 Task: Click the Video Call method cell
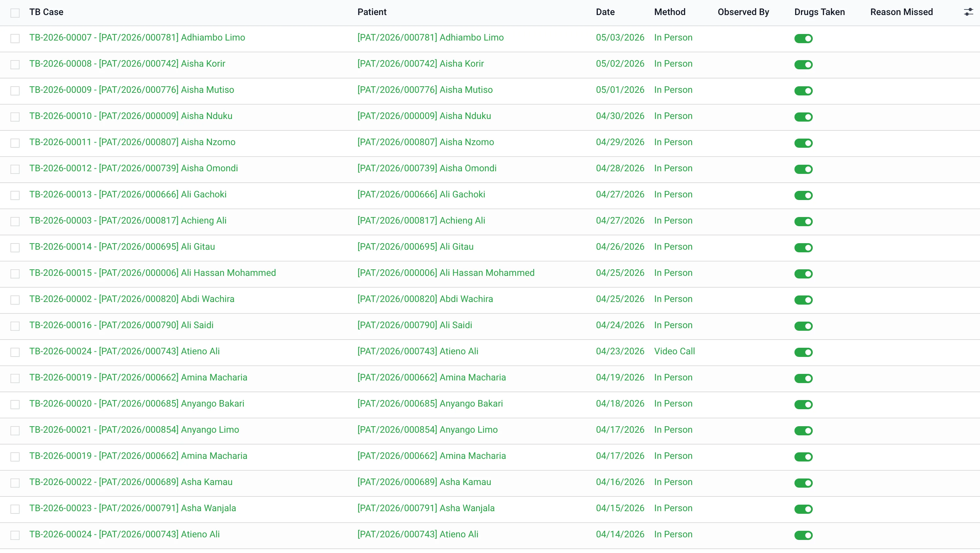[x=674, y=351]
